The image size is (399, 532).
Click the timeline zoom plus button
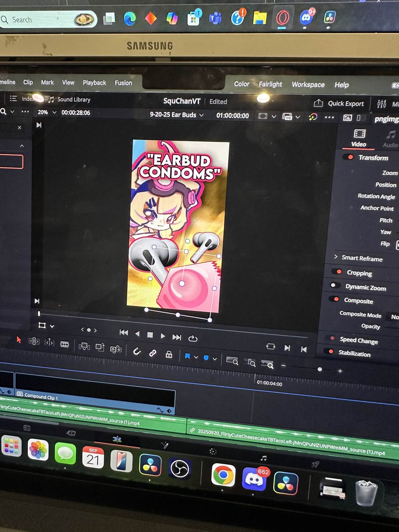click(340, 371)
